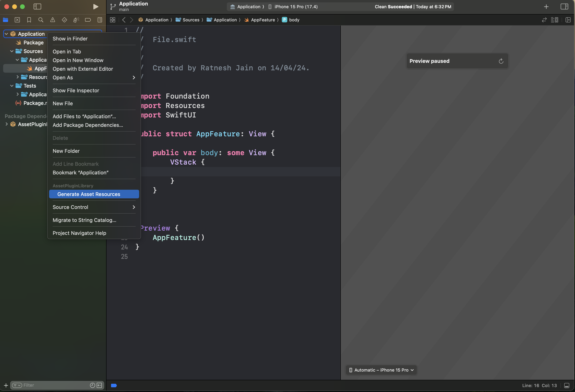Add new item with bottom plus button
Viewport: 575px width, 392px height.
pyautogui.click(x=6, y=385)
